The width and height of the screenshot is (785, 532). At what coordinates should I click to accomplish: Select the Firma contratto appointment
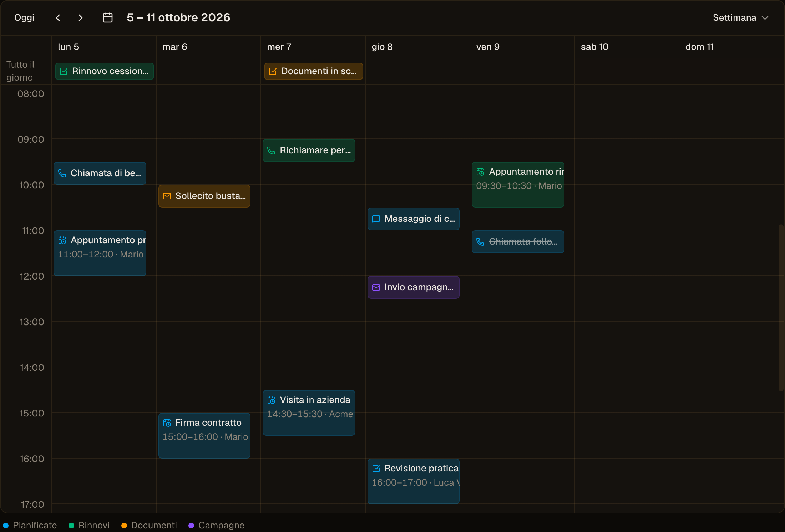click(204, 436)
